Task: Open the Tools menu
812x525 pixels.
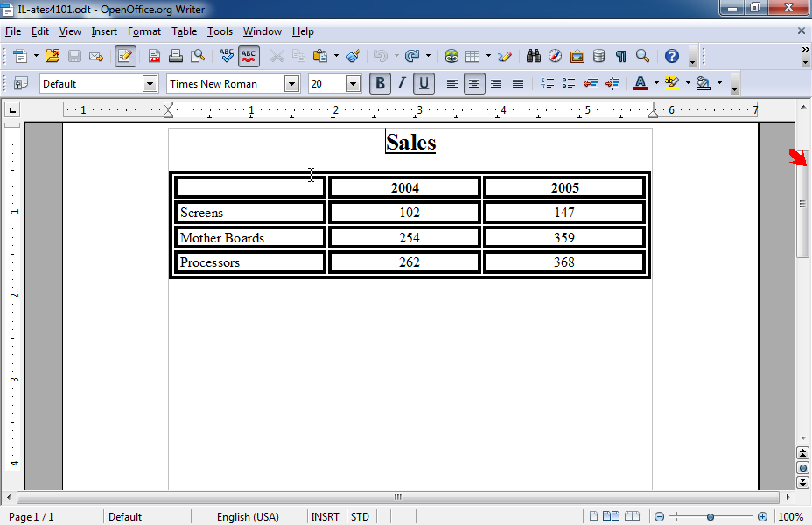Action: point(220,31)
